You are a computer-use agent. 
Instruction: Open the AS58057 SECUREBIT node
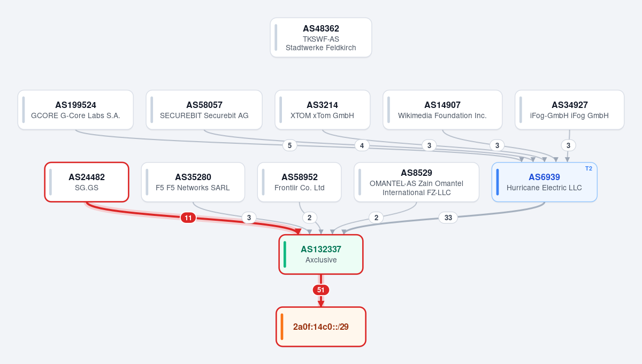coord(204,110)
